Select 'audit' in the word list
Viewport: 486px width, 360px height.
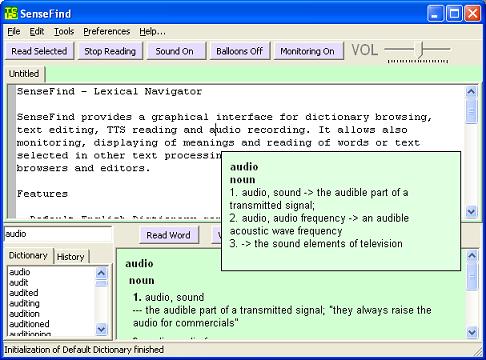19,283
